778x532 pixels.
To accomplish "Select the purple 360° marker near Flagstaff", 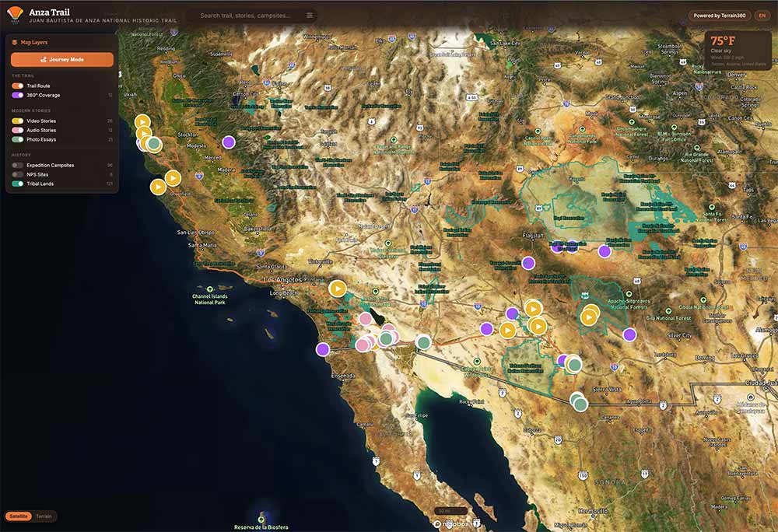I will [529, 263].
